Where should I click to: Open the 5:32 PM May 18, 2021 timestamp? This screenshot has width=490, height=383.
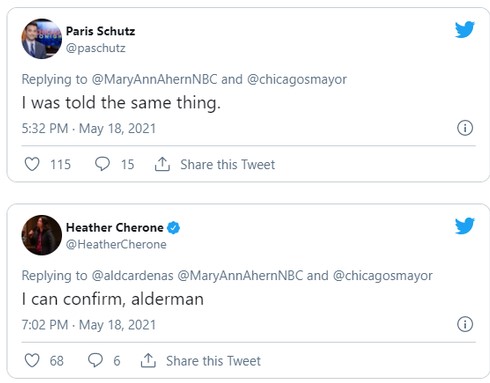pyautogui.click(x=89, y=129)
